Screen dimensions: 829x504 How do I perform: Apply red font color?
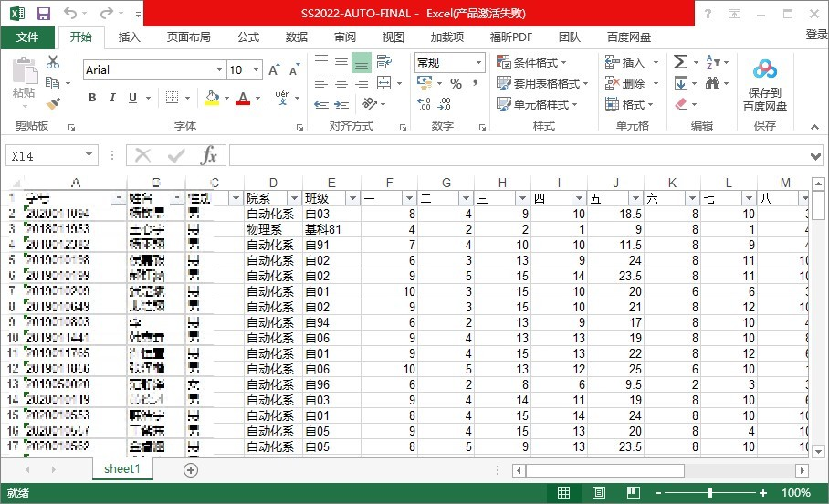pyautogui.click(x=243, y=98)
